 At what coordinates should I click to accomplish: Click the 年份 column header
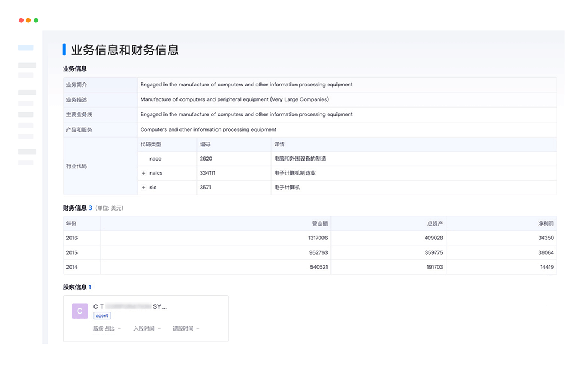pos(72,224)
